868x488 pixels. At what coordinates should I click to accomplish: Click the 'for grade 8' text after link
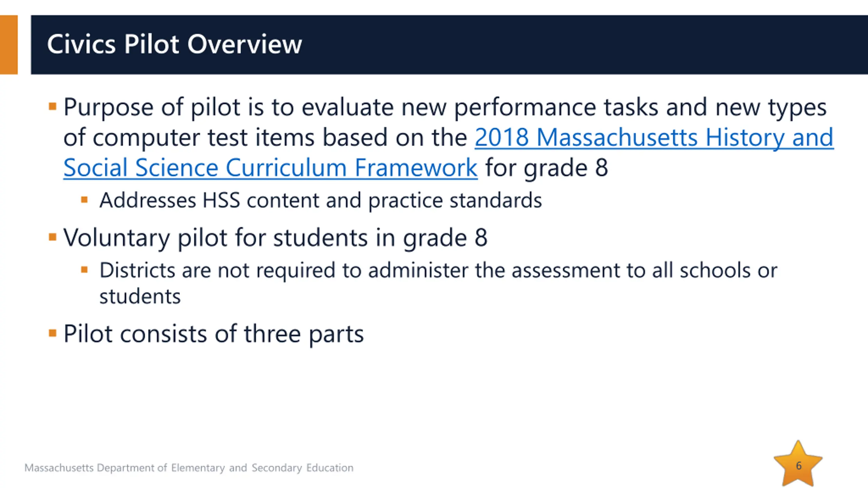tap(547, 168)
